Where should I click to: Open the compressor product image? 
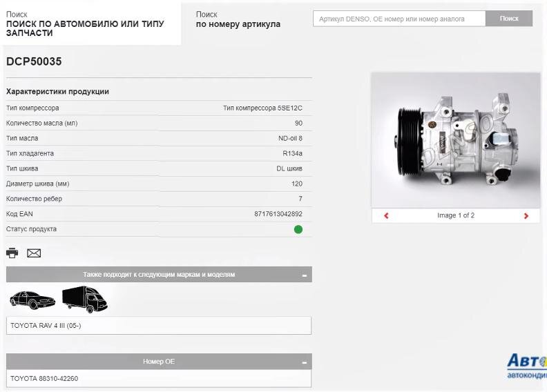456,140
